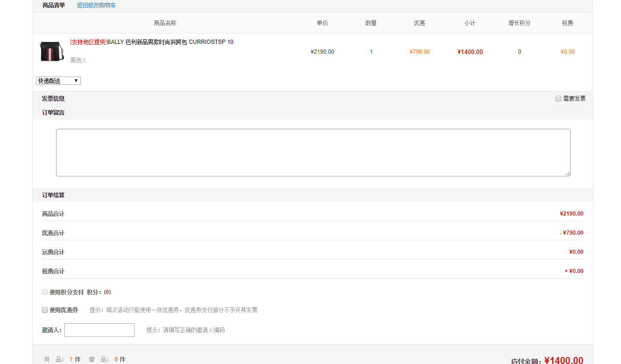The height and width of the screenshot is (364, 621).
Task: Click the 邀请人 inviter input field
Action: [99, 330]
